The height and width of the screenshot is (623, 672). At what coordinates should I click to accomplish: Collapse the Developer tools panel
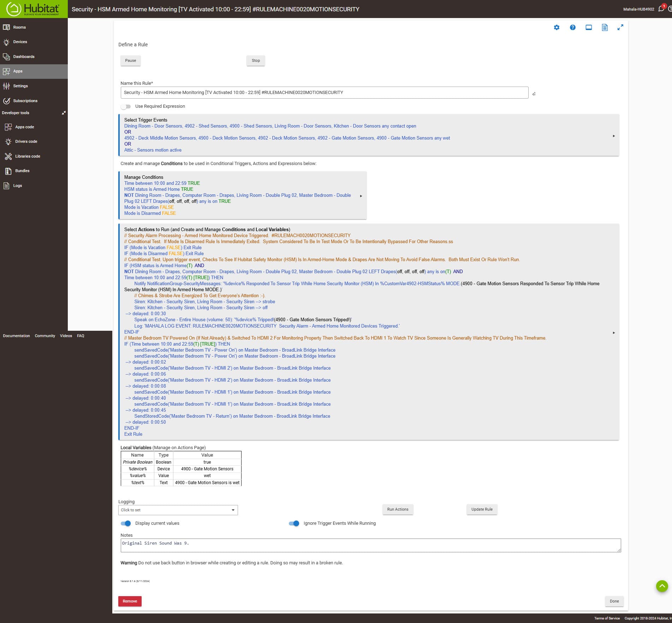[64, 113]
